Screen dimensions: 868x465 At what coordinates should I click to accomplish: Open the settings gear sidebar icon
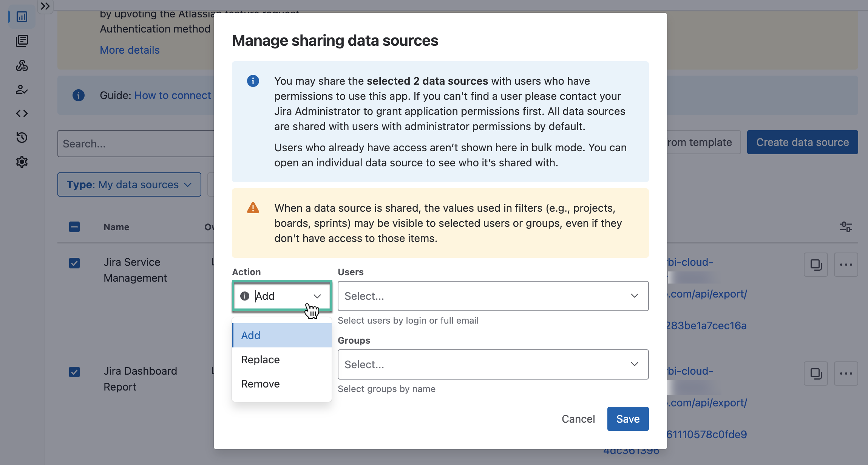(x=22, y=162)
